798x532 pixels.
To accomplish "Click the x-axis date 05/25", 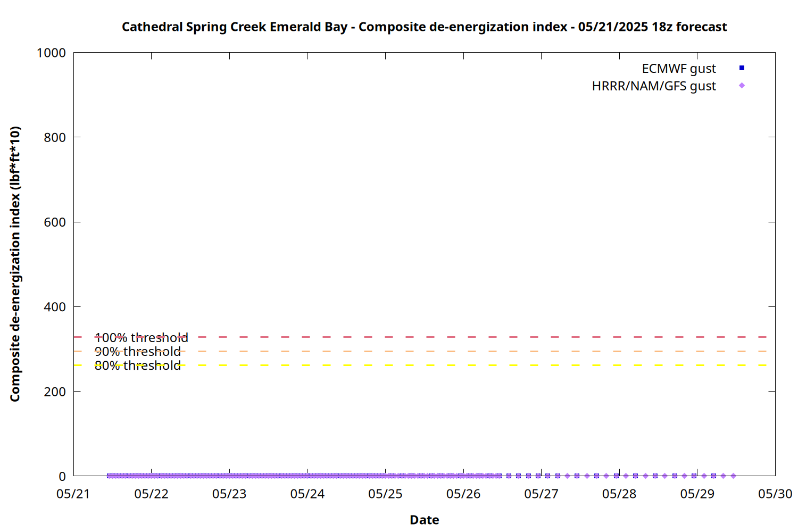I will click(x=385, y=494).
